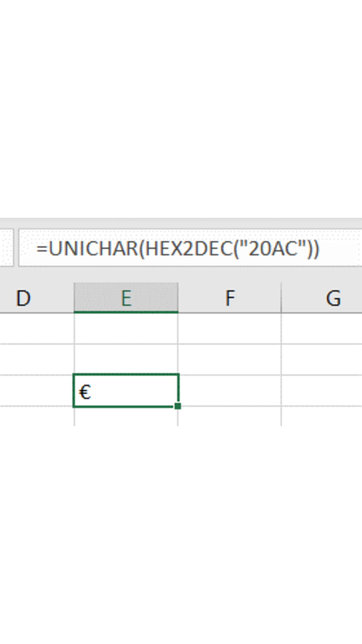
Task: Select the highlighted column E header
Action: tap(126, 298)
